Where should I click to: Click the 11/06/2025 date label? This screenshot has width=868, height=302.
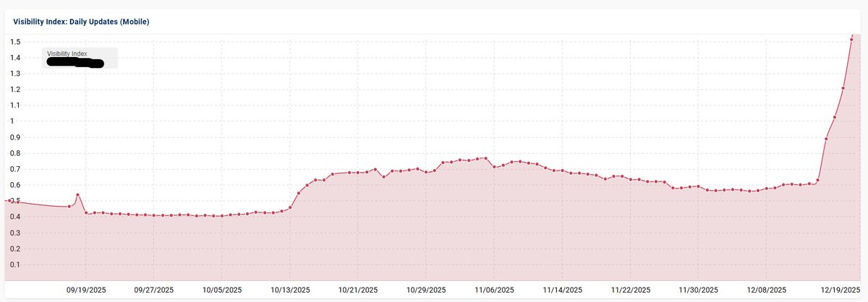click(x=494, y=290)
